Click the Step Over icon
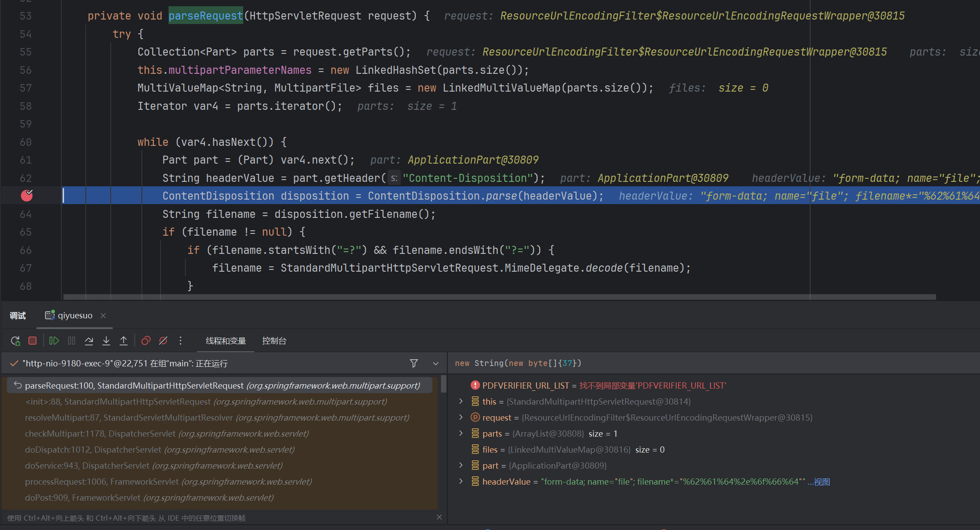980x530 pixels. coord(89,341)
